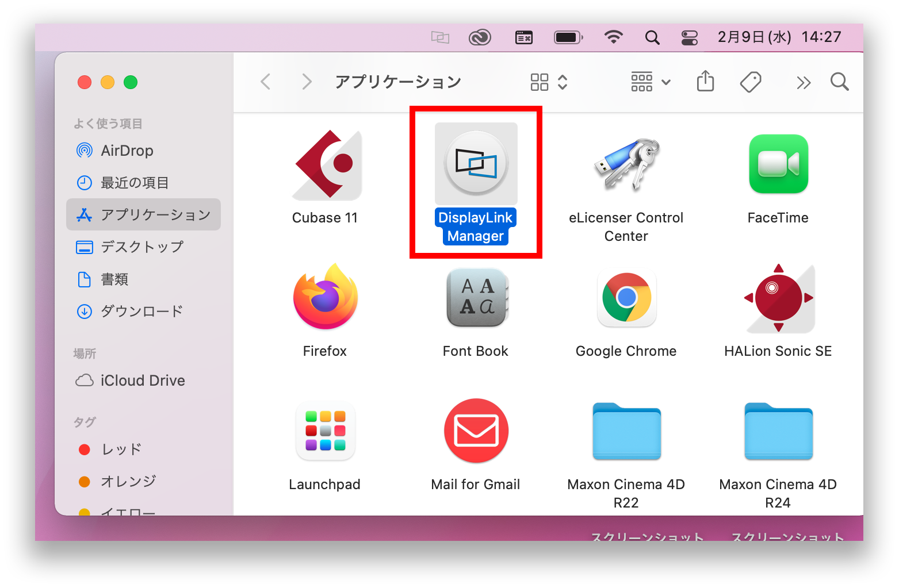Image resolution: width=899 pixels, height=588 pixels.
Task: Click the Tags toolbar icon
Action: pyautogui.click(x=751, y=82)
